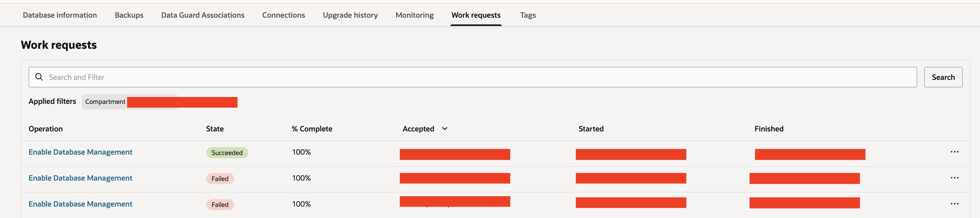This screenshot has height=218, width=980.
Task: Click the Operation column header
Action: pos(46,129)
